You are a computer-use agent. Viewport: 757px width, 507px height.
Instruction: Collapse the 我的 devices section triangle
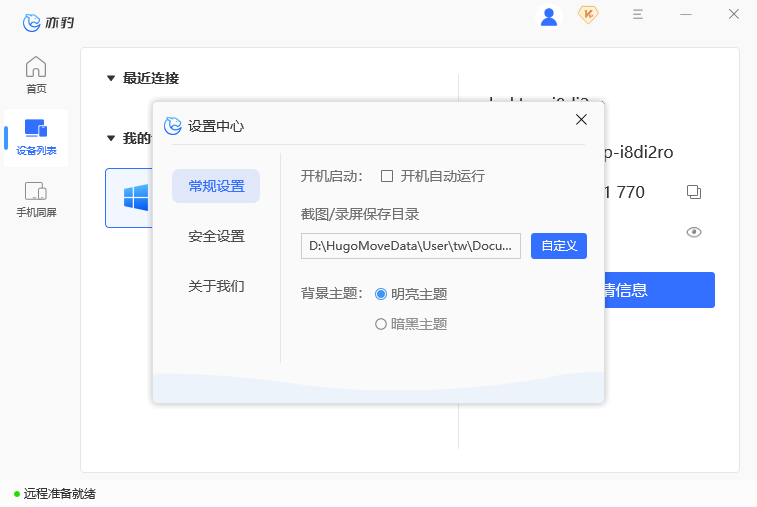coord(111,139)
